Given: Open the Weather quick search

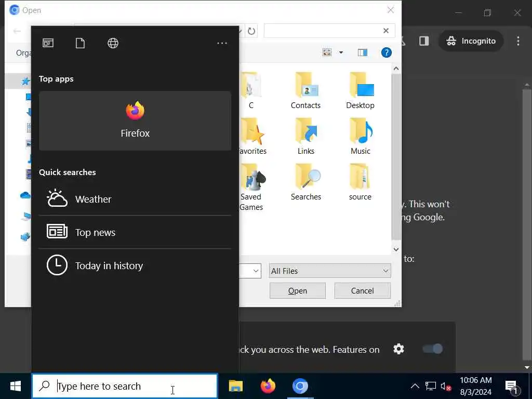Looking at the screenshot, I should (x=135, y=199).
